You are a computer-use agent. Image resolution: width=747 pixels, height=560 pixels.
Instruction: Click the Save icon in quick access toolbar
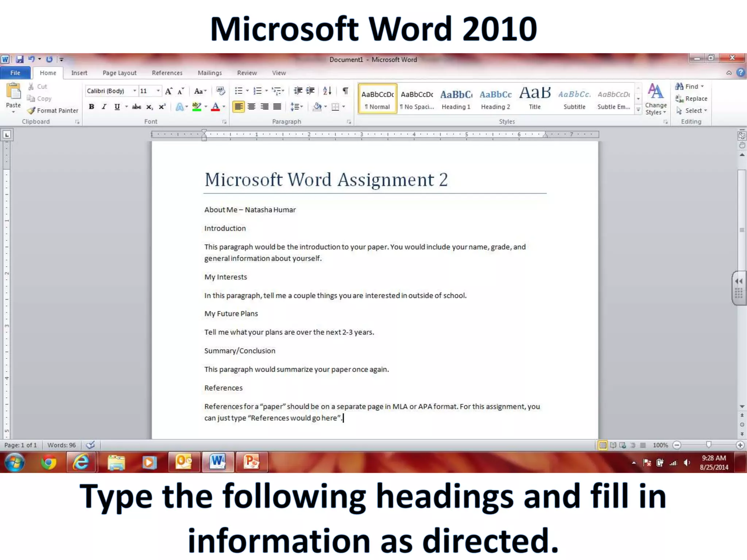point(20,59)
